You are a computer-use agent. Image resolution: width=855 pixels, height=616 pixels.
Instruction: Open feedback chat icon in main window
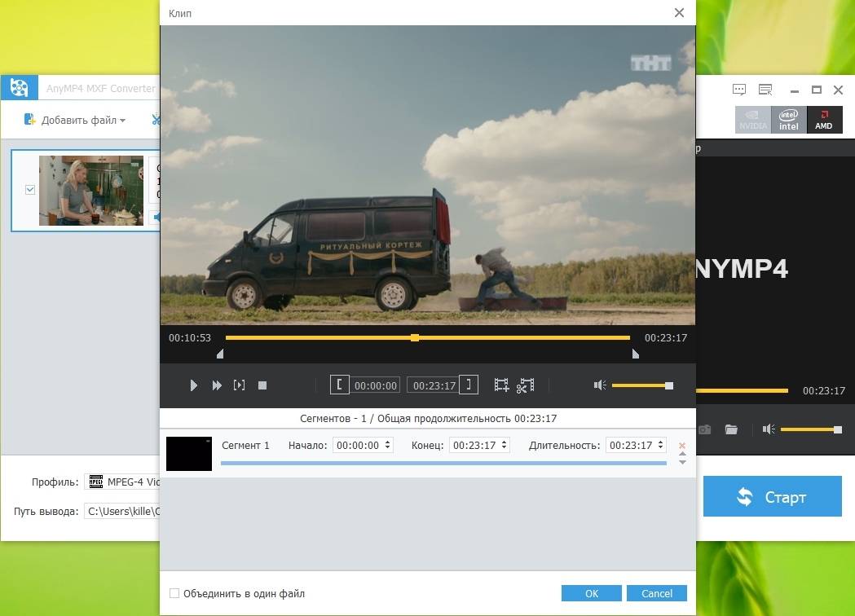click(739, 90)
